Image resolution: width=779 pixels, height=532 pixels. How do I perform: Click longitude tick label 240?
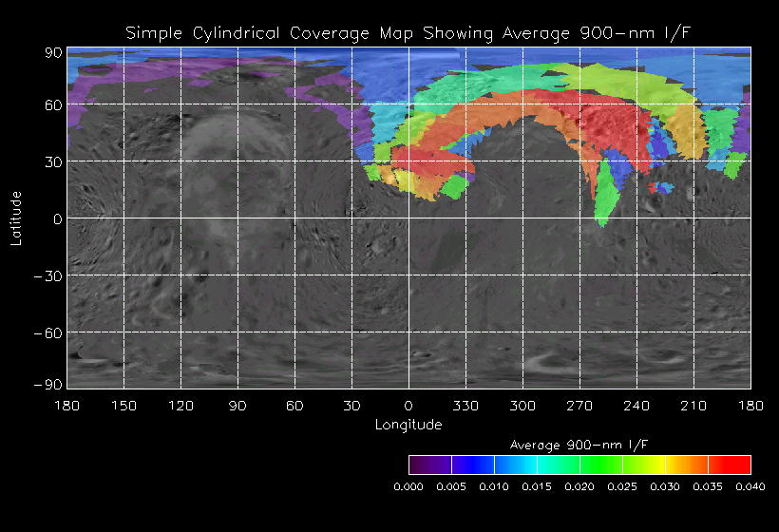click(636, 406)
